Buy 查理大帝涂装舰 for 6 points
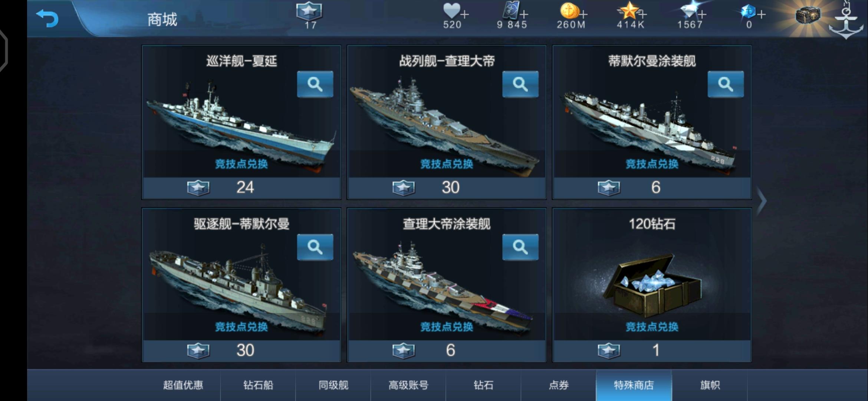Screen dimensions: 868x401 coord(447,350)
